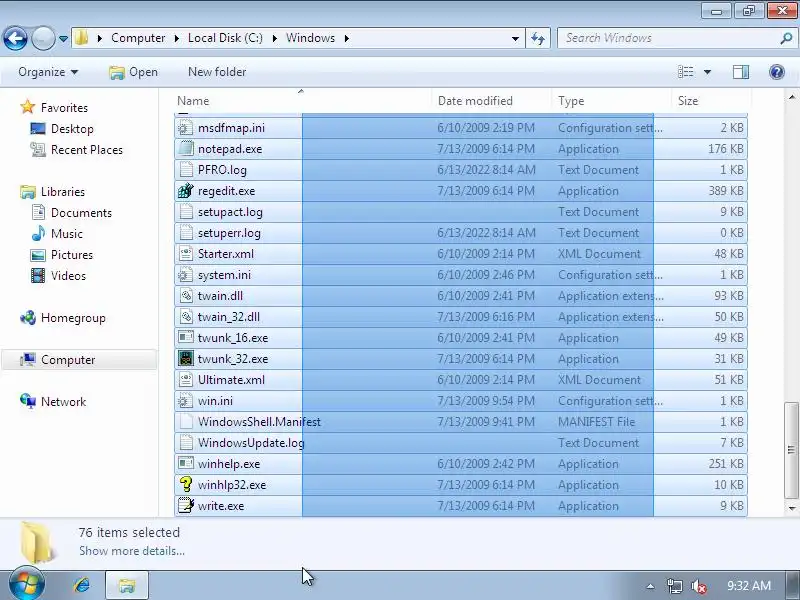Open the Windows Start button
Screen dimensions: 800x600
tap(27, 584)
